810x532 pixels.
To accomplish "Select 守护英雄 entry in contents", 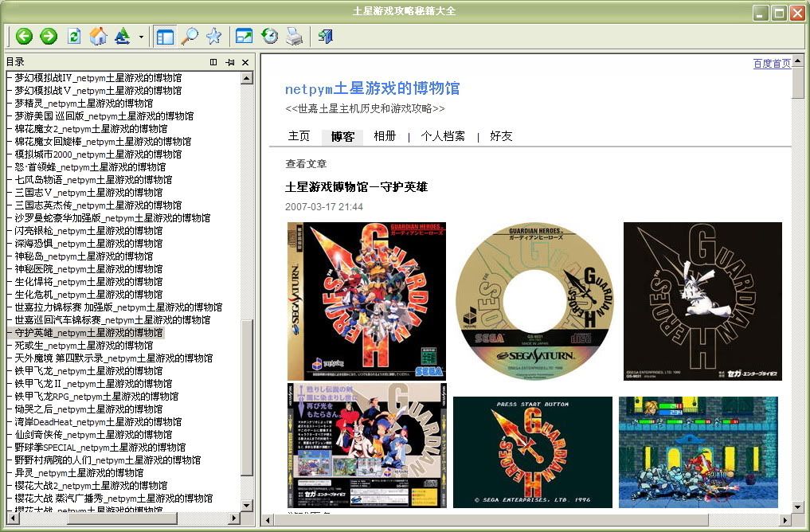I will [88, 333].
